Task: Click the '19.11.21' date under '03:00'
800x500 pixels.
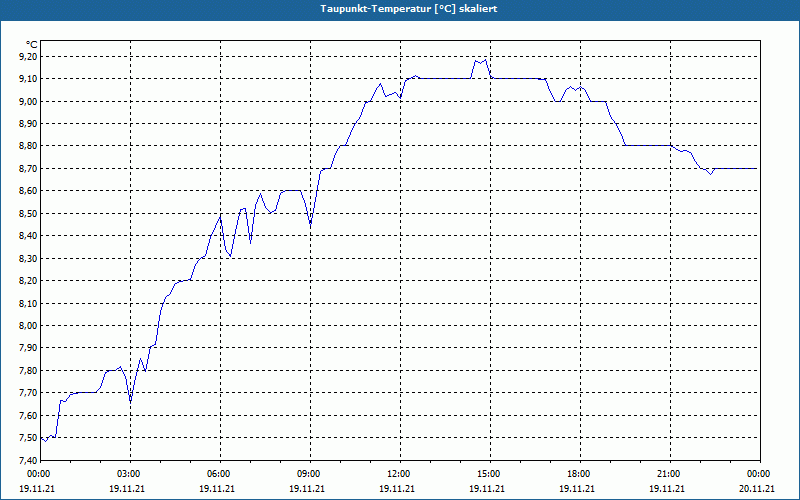Action: tap(127, 488)
